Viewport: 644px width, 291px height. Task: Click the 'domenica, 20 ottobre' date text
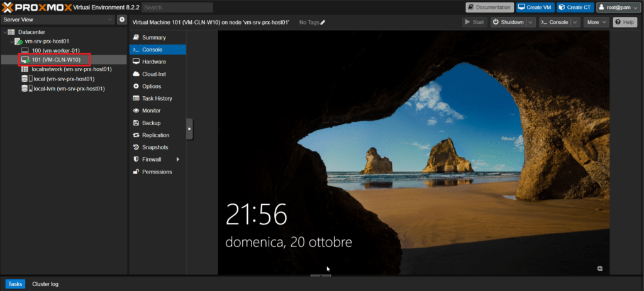click(x=289, y=242)
